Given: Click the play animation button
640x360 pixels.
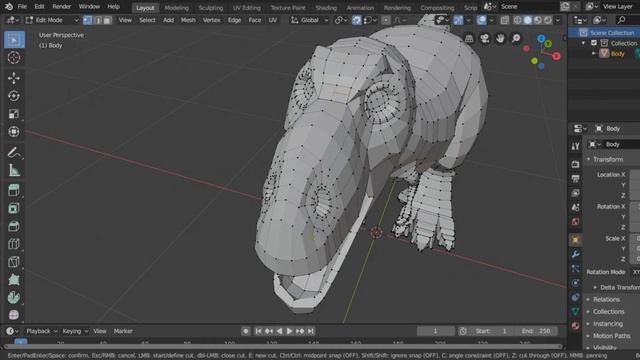Looking at the screenshot, I should (289, 331).
